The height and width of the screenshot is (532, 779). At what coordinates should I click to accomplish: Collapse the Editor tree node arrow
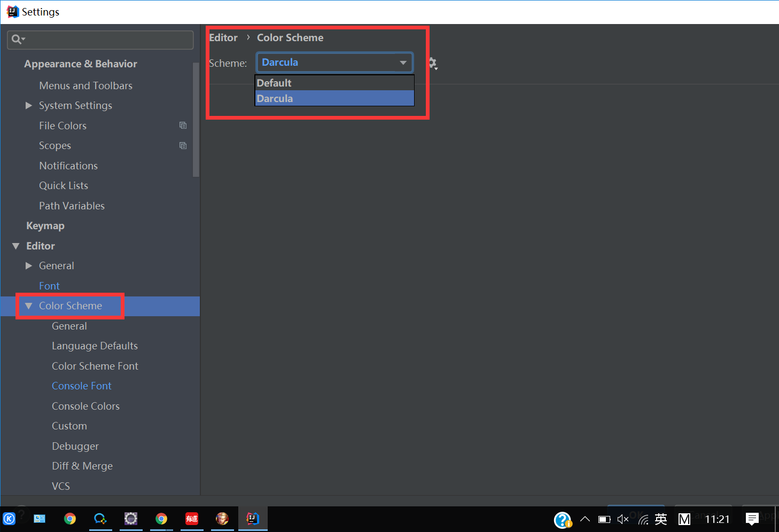[15, 246]
